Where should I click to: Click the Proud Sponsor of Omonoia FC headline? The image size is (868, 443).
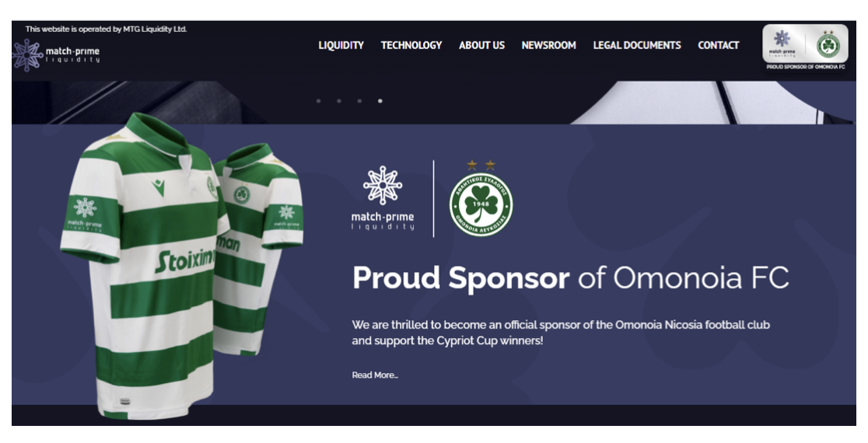(571, 277)
